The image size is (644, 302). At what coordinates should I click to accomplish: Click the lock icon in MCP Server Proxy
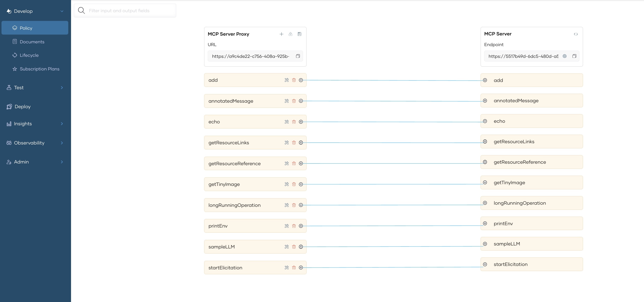290,34
